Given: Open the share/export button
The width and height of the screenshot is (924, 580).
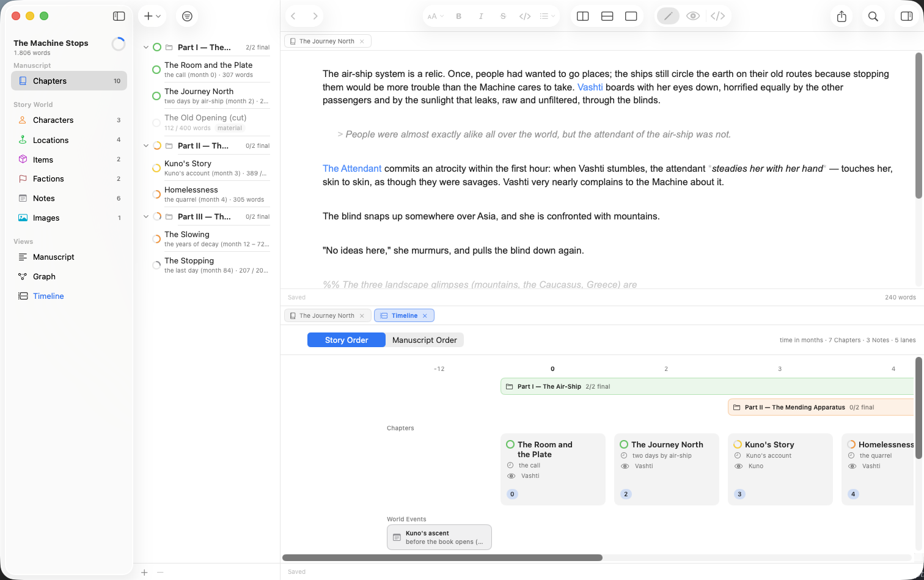Looking at the screenshot, I should 842,17.
